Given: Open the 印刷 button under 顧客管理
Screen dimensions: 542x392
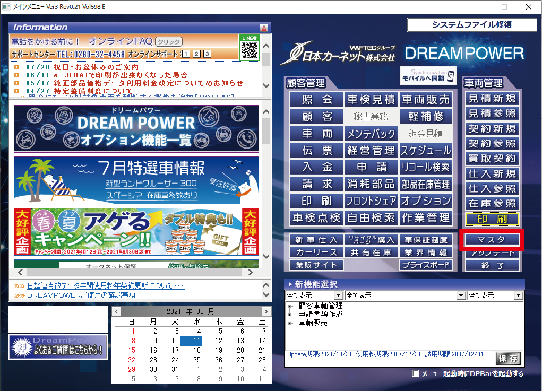Looking at the screenshot, I should 316,201.
